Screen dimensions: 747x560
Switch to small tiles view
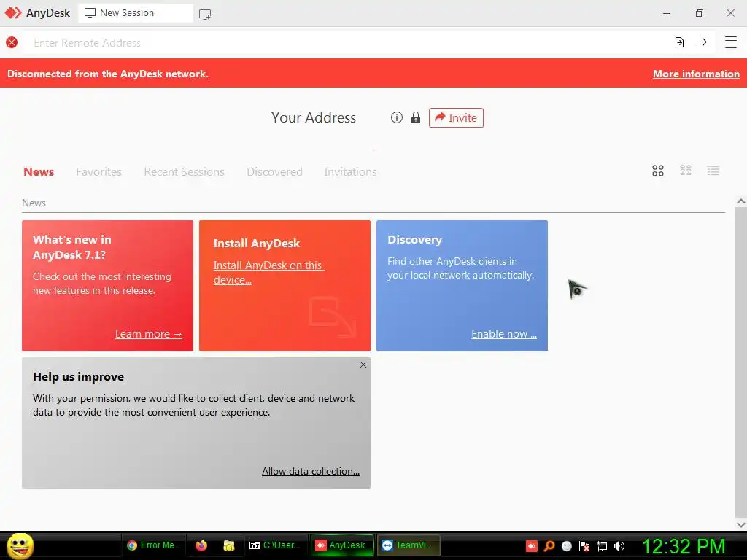[x=686, y=171]
